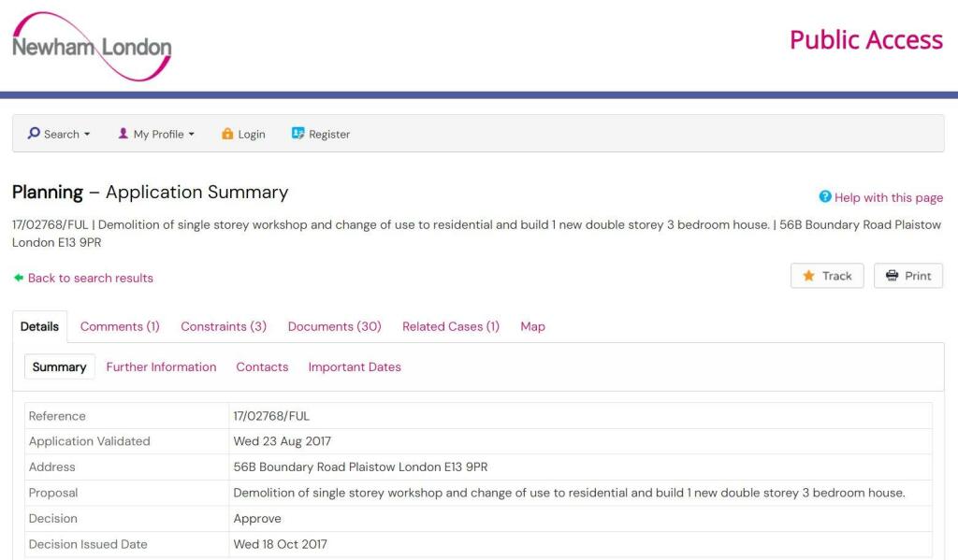Open the Map tab
This screenshot has height=560, width=958.
tap(532, 326)
